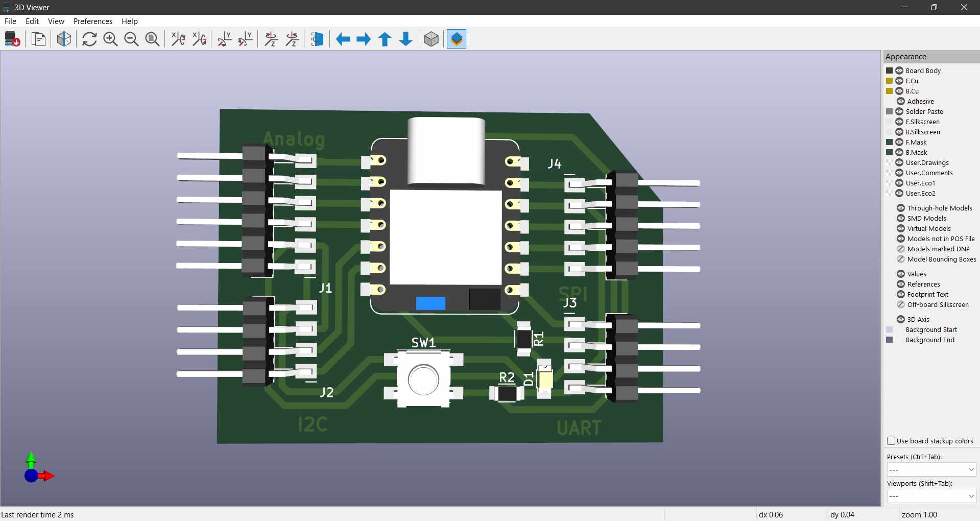Image resolution: width=980 pixels, height=521 pixels.
Task: Enable Use board stackup colors
Action: (x=891, y=440)
